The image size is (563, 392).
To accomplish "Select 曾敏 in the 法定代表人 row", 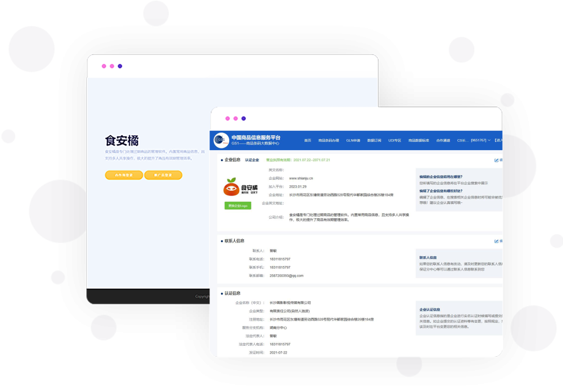I will [x=273, y=336].
